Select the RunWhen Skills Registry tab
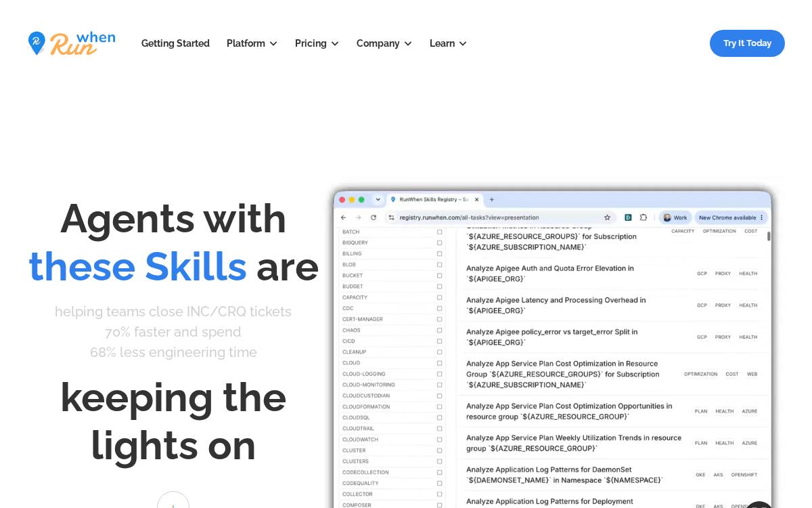Image resolution: width=812 pixels, height=508 pixels. pyautogui.click(x=433, y=200)
